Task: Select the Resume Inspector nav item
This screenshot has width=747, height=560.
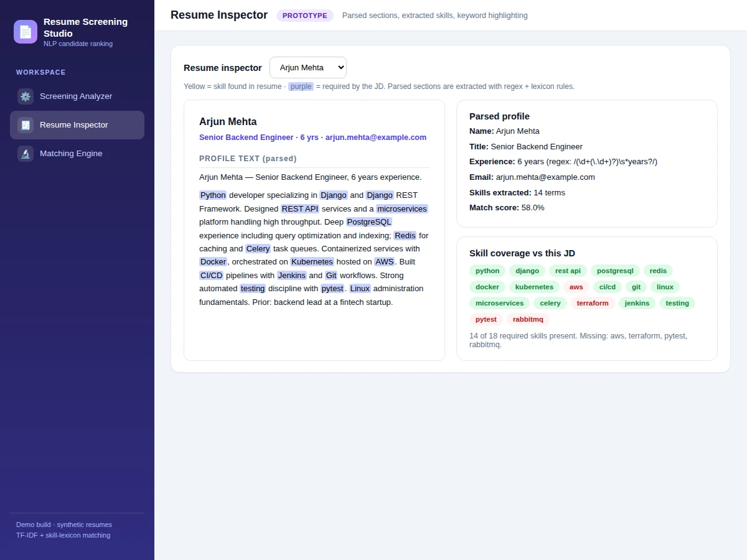Action: point(77,125)
